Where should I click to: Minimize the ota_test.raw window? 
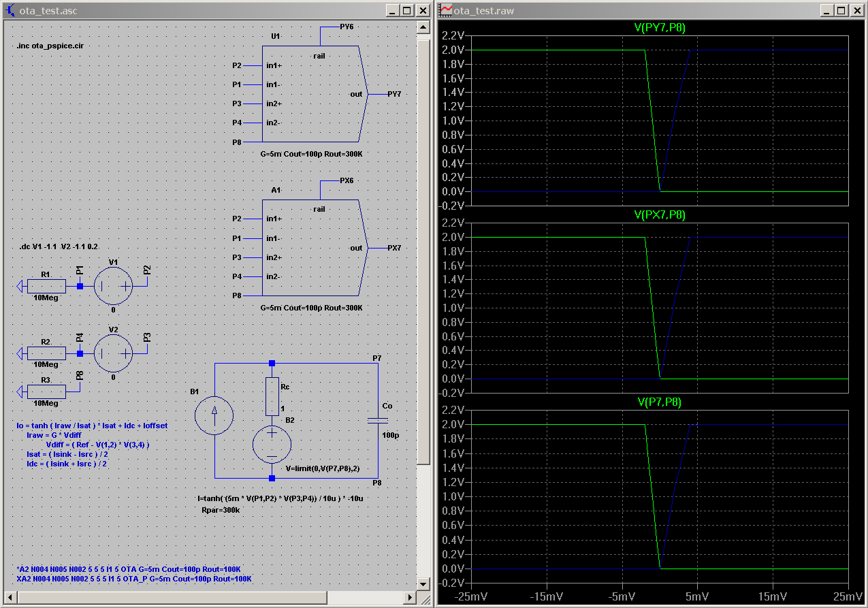point(826,10)
